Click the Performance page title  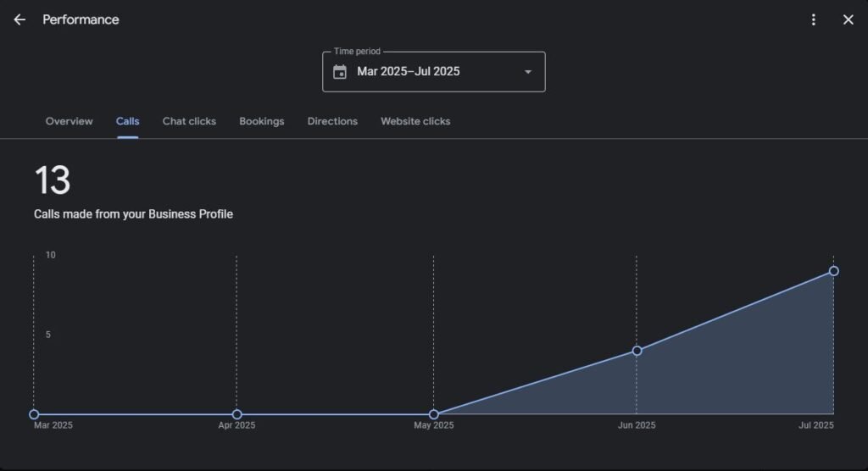(81, 19)
